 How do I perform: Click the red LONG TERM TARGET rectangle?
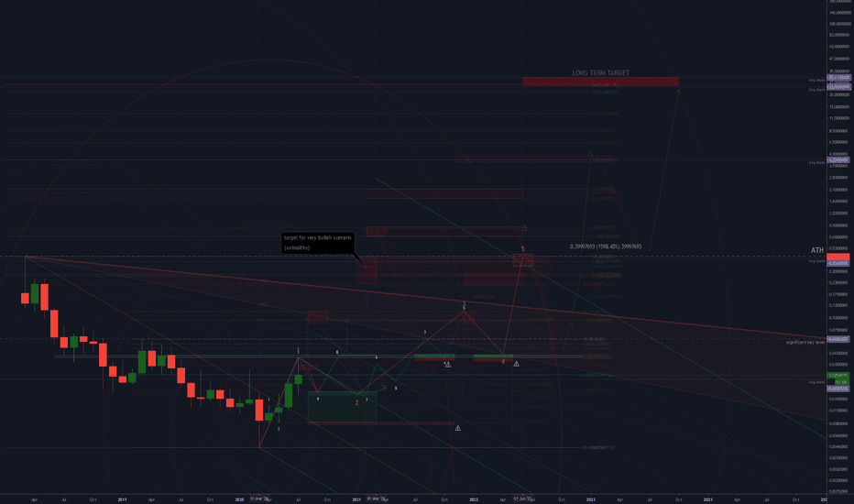click(x=601, y=82)
